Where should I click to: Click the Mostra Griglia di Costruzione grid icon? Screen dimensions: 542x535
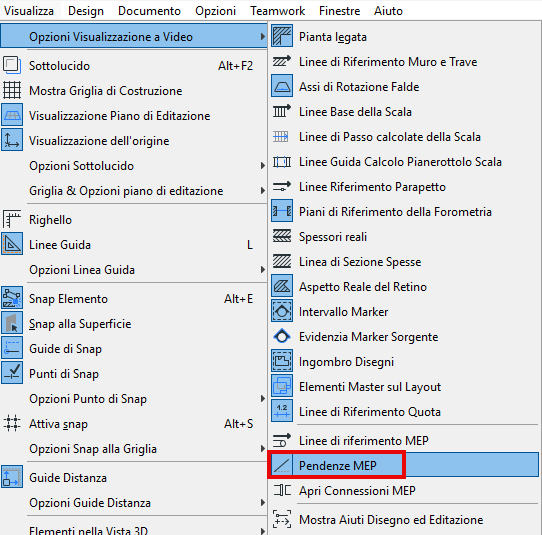[12, 91]
